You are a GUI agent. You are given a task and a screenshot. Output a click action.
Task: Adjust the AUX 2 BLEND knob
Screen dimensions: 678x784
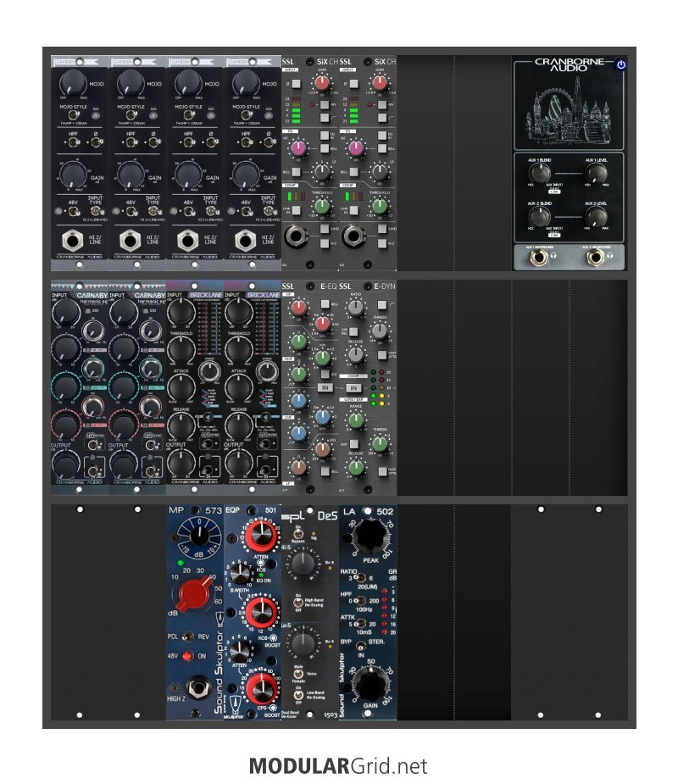(540, 216)
